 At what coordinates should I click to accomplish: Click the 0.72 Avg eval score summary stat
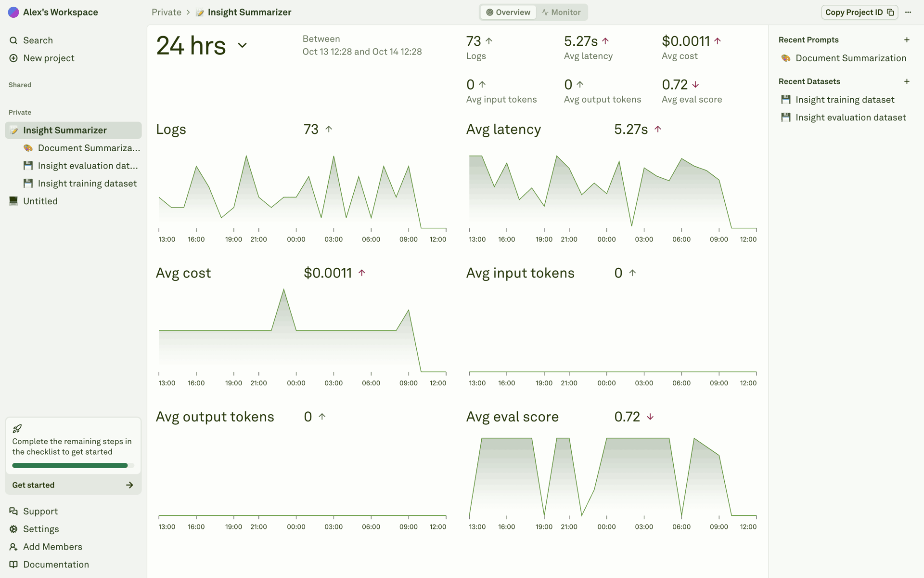pos(692,91)
